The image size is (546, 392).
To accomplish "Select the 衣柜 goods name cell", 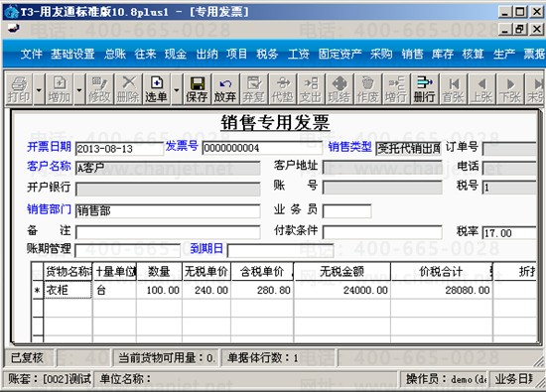I will [68, 290].
